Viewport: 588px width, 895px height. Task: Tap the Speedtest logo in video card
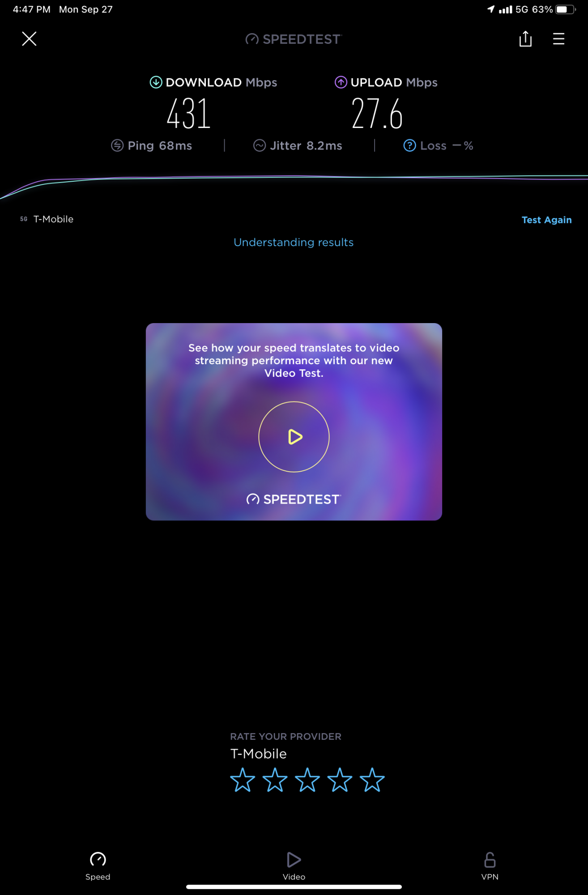click(x=294, y=499)
